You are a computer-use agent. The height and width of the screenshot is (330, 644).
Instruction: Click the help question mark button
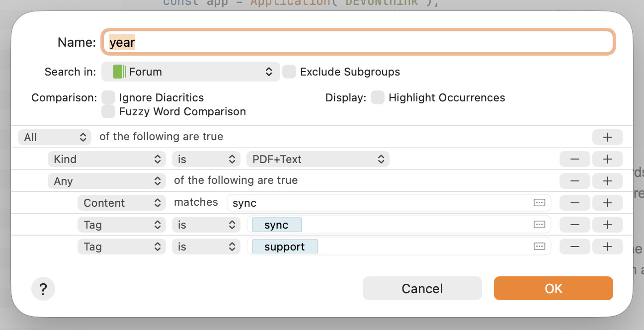point(43,289)
